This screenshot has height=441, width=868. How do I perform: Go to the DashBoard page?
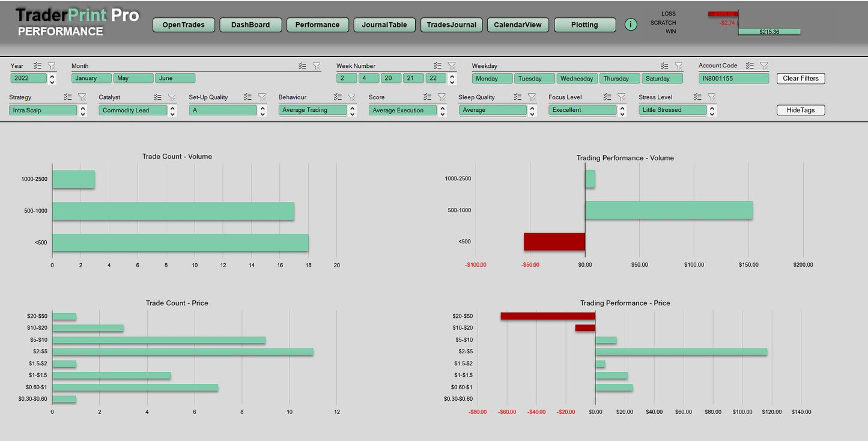[250, 25]
